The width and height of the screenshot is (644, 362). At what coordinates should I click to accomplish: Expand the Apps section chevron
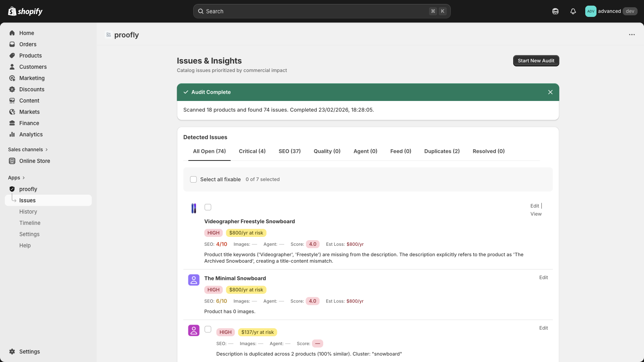[23, 177]
